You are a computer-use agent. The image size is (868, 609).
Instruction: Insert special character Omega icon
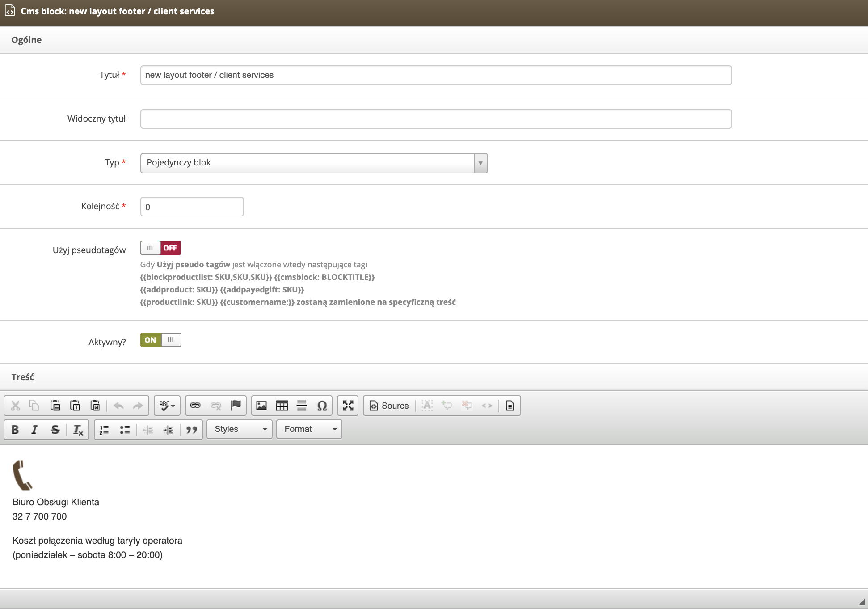(322, 406)
